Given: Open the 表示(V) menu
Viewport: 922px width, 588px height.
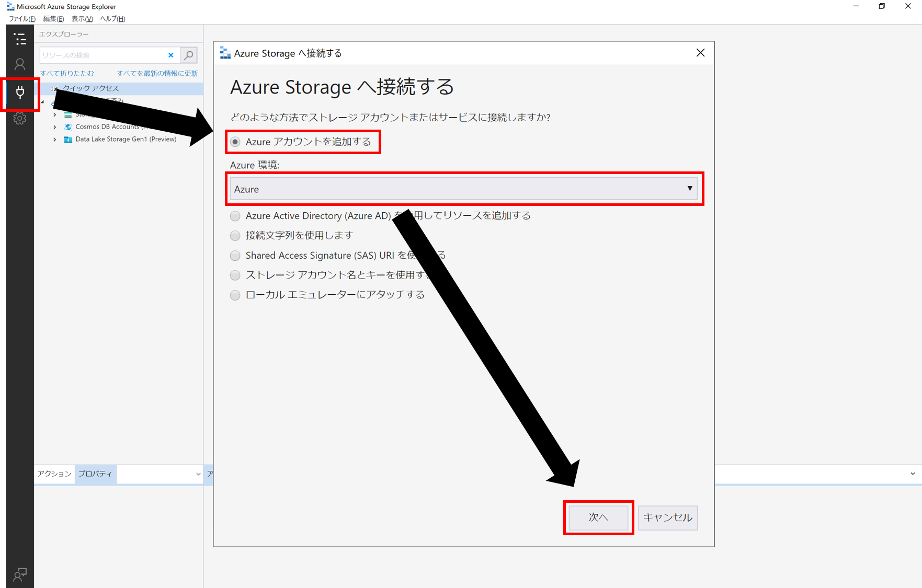Looking at the screenshot, I should tap(82, 19).
